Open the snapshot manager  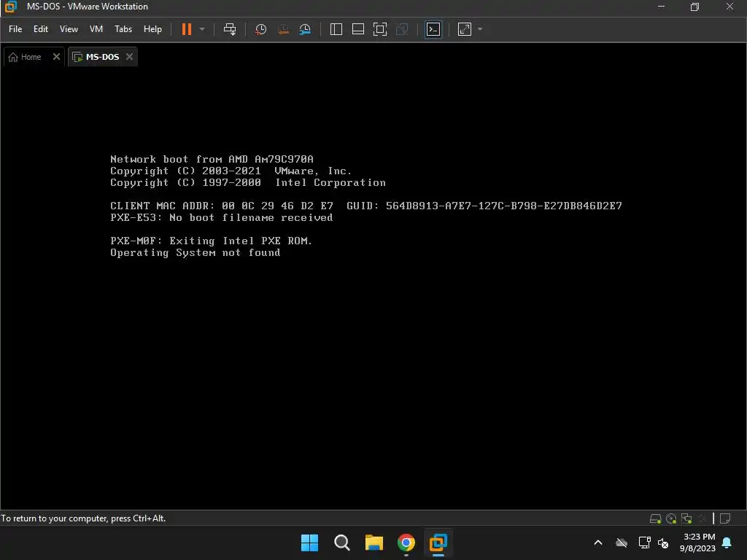click(305, 29)
